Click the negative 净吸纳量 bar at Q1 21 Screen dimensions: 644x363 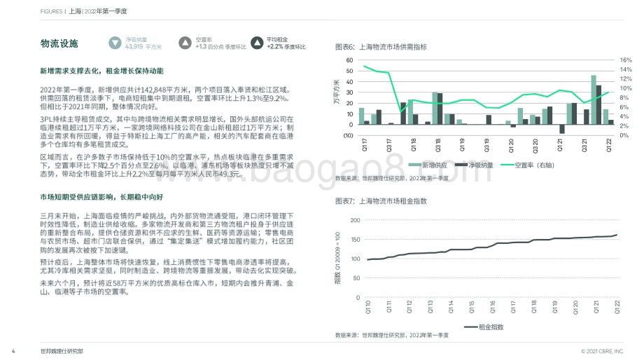pos(562,129)
